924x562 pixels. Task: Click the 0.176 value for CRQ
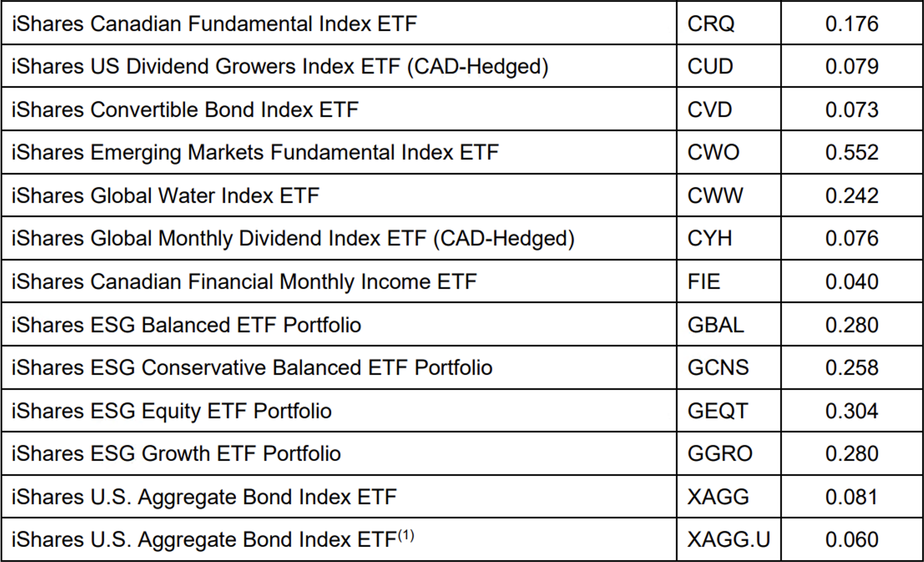coord(852,24)
